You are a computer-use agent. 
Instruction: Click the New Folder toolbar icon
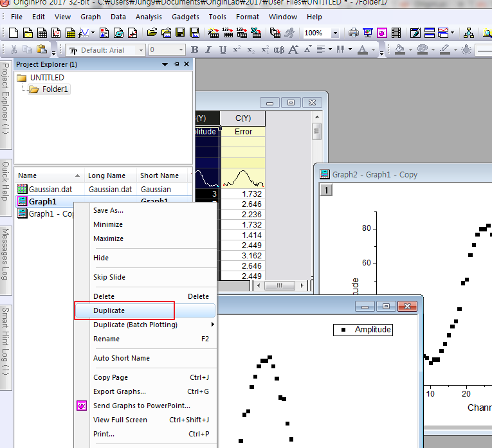[x=28, y=33]
